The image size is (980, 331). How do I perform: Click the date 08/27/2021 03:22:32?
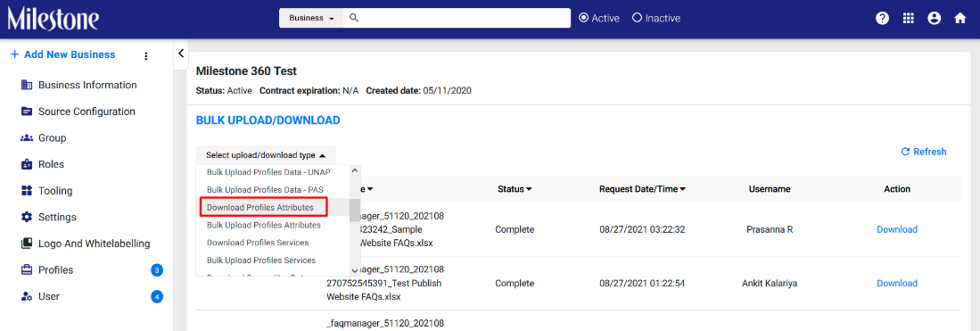[642, 229]
